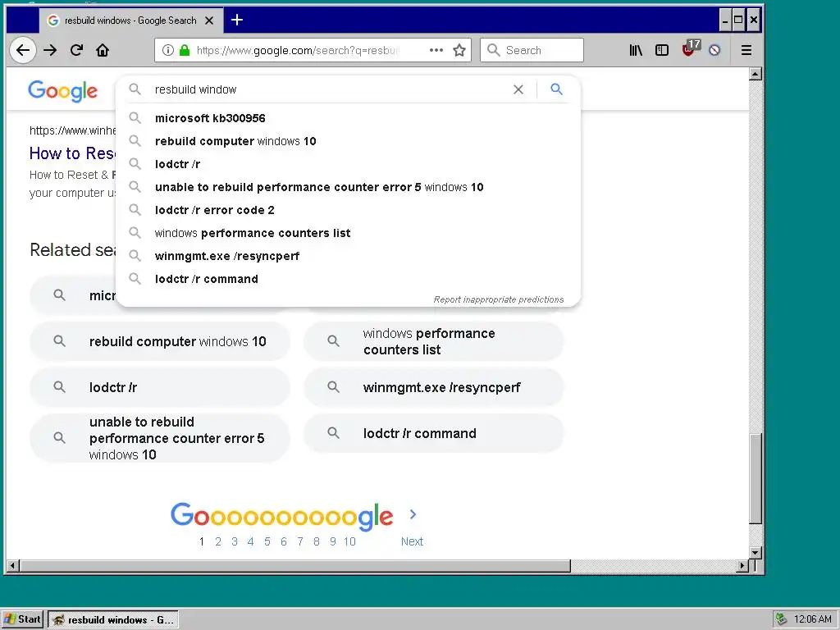Viewport: 840px width, 630px height.
Task: Click Report inappropriate predictions link
Action: click(x=498, y=299)
